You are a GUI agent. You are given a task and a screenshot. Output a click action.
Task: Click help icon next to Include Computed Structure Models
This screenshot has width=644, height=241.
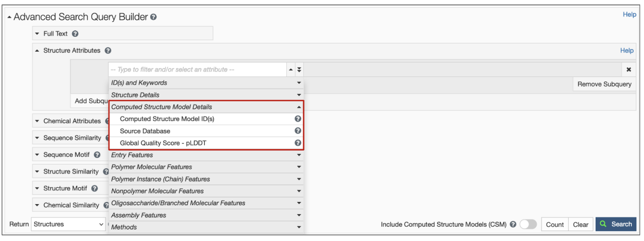[513, 224]
